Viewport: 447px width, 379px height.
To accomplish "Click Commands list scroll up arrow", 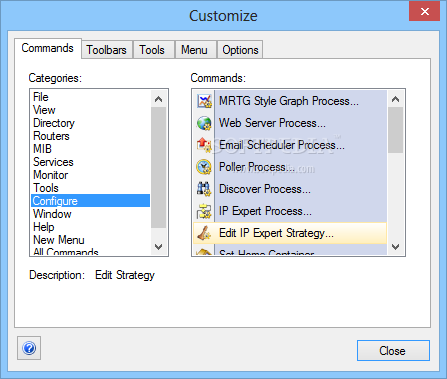I will (x=396, y=99).
